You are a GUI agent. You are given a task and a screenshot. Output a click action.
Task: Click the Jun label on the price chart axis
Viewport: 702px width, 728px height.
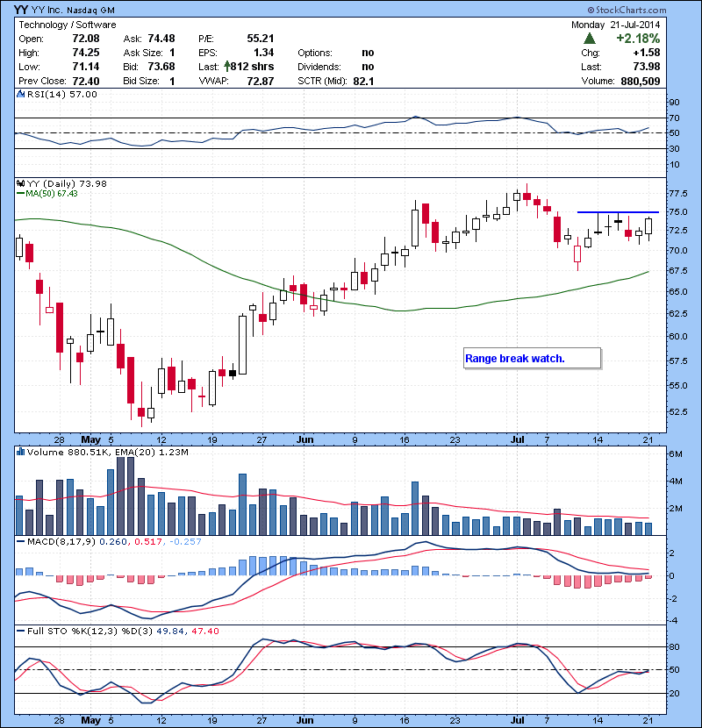[305, 439]
